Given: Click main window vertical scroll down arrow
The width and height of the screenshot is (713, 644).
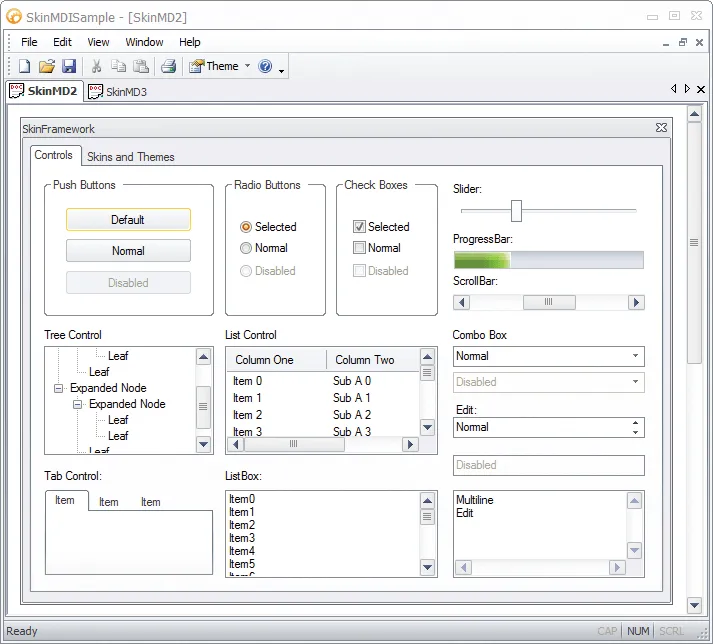Looking at the screenshot, I should (694, 605).
